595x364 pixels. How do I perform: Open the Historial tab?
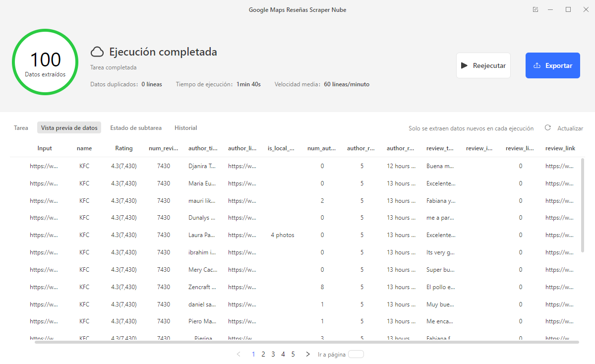[x=185, y=127]
